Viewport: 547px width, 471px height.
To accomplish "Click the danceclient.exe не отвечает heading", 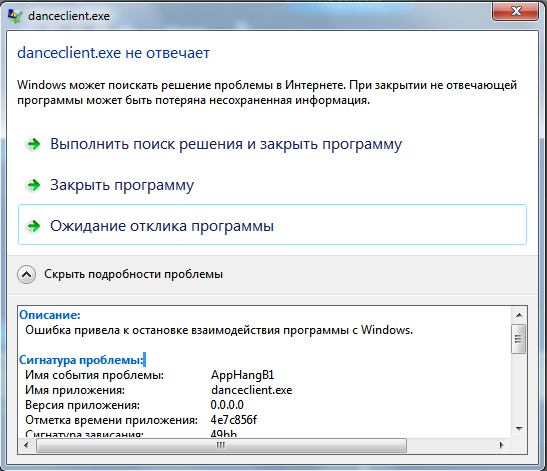I will pyautogui.click(x=113, y=53).
